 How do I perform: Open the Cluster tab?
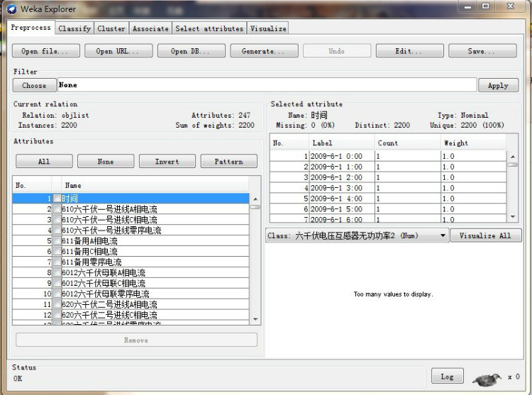[x=111, y=28]
